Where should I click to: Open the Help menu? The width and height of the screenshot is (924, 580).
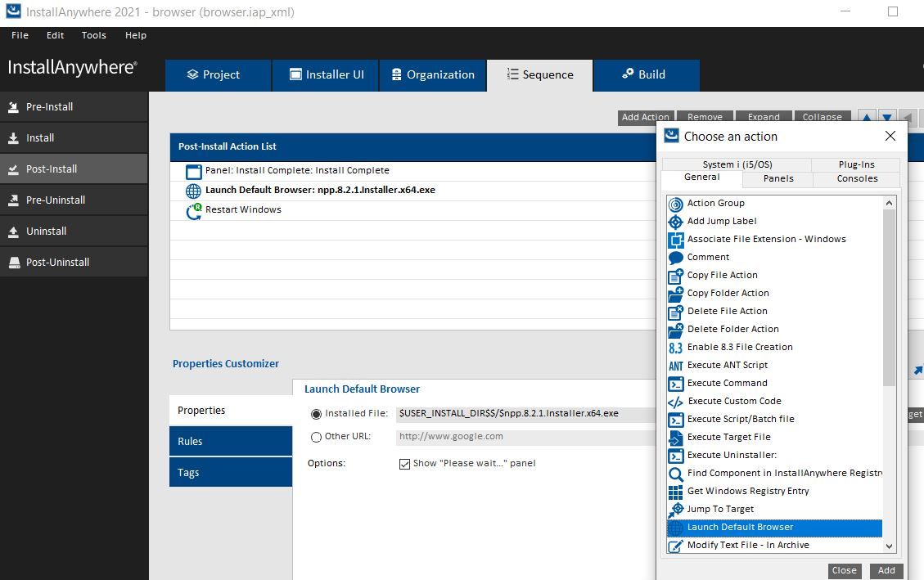(x=136, y=35)
